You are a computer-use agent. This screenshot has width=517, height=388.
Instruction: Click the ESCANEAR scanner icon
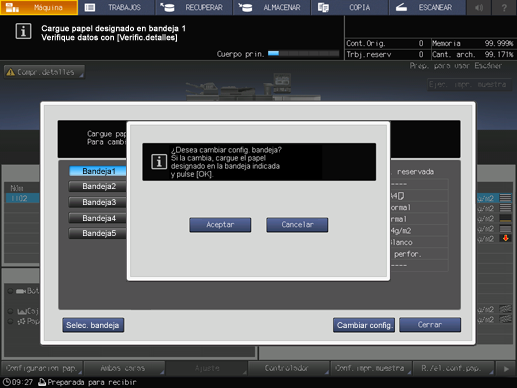(401, 7)
